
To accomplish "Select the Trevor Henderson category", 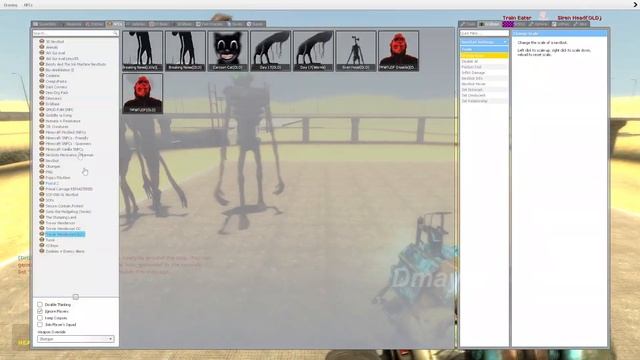I will pyautogui.click(x=60, y=223).
